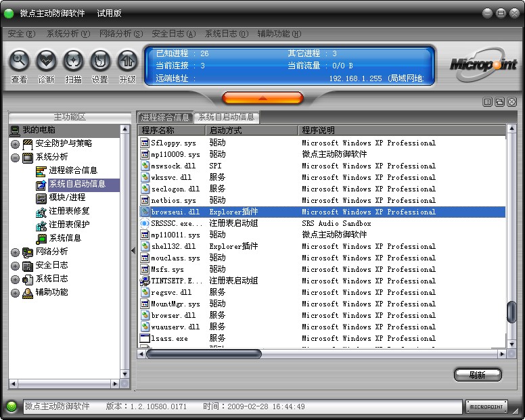The height and width of the screenshot is (420, 525).
Task: Switch to the 进程综合信息 tab
Action: [165, 117]
